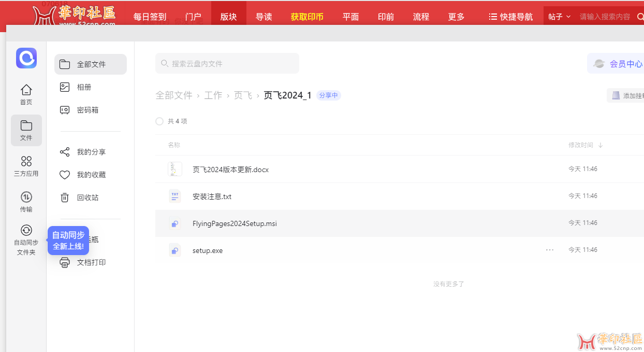Click the FlyingPages2024Setup.msi file icon

[175, 223]
